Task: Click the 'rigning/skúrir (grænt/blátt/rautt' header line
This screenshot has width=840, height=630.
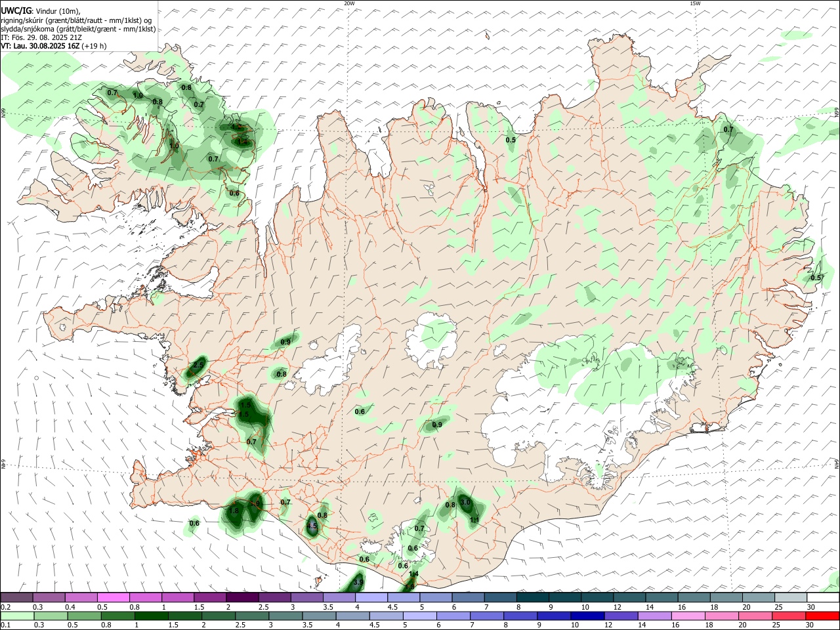Action: [x=76, y=20]
